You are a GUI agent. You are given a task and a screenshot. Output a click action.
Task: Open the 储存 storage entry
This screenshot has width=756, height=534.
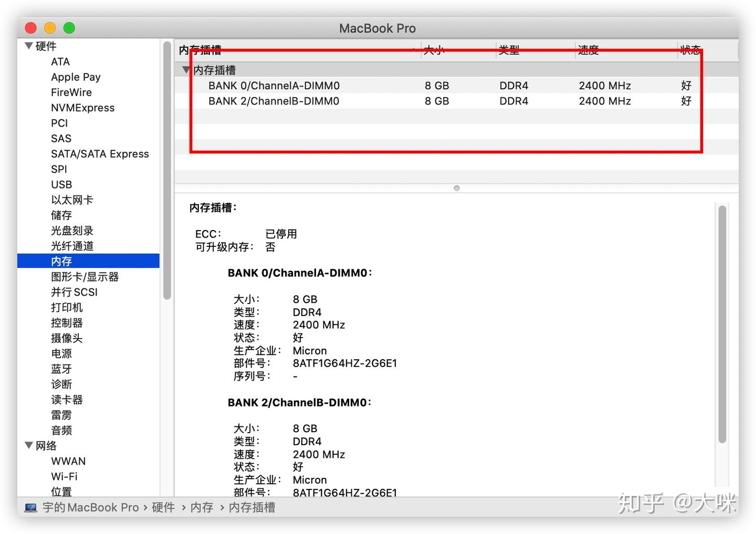pyautogui.click(x=61, y=215)
